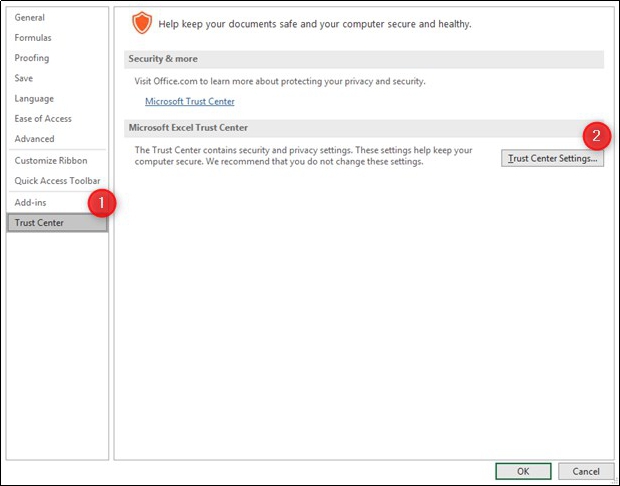Open Ease of Access settings

pos(43,119)
